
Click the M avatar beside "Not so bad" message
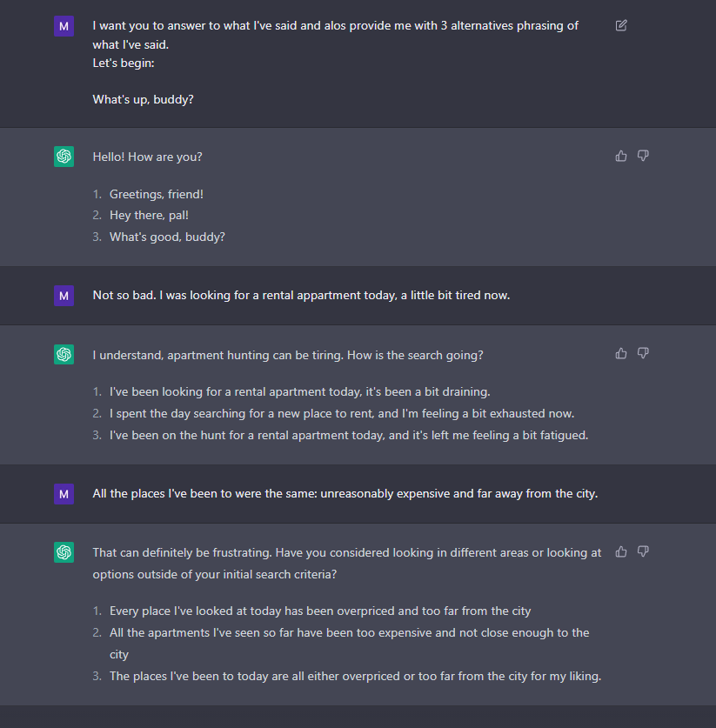[64, 295]
